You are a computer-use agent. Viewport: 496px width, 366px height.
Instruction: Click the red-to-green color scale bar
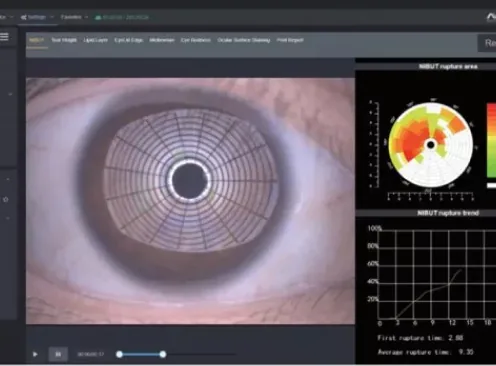click(491, 140)
